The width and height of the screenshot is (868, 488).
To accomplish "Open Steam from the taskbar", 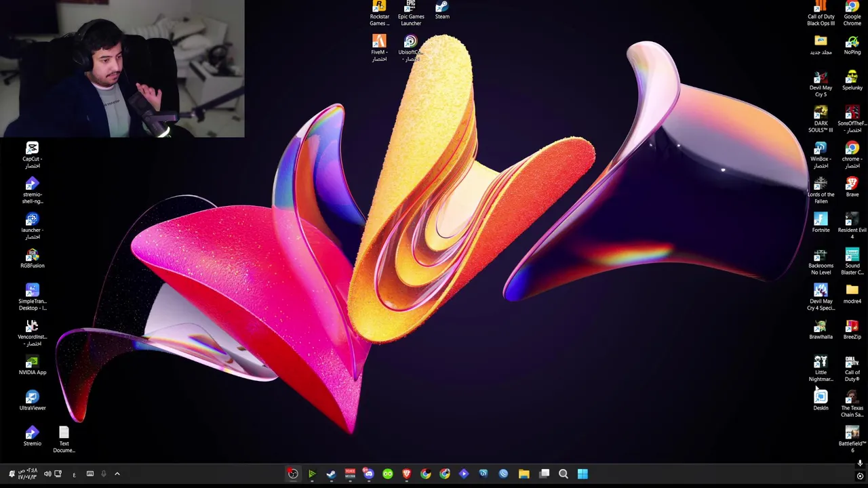I will [331, 474].
